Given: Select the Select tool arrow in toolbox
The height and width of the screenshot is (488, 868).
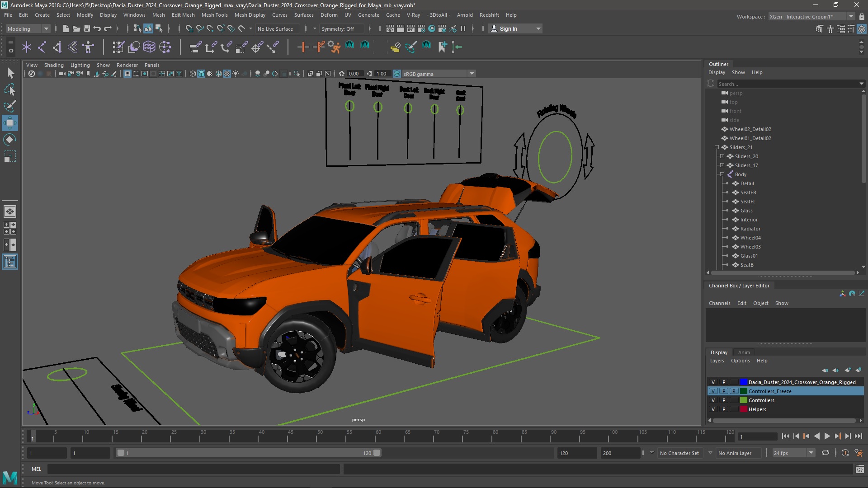Looking at the screenshot, I should [x=10, y=73].
